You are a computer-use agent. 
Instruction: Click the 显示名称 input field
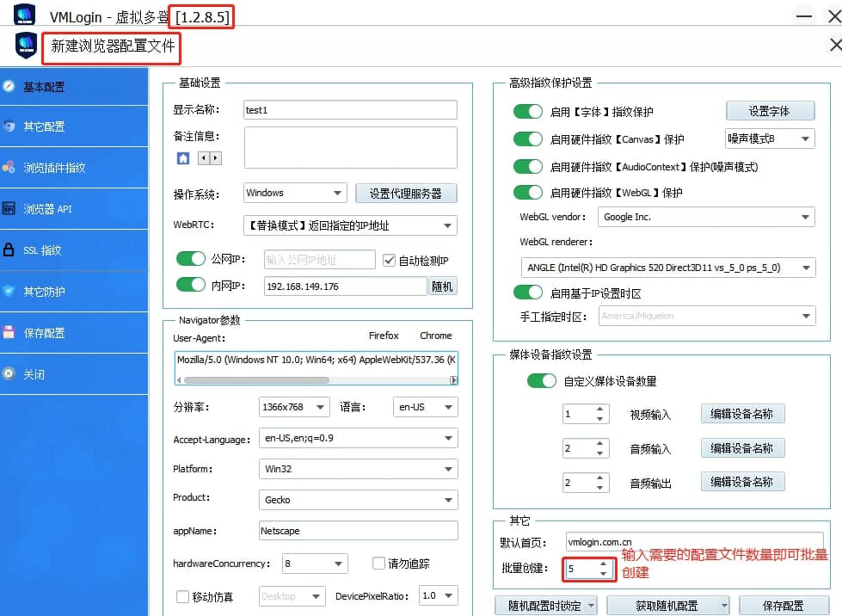coord(349,110)
